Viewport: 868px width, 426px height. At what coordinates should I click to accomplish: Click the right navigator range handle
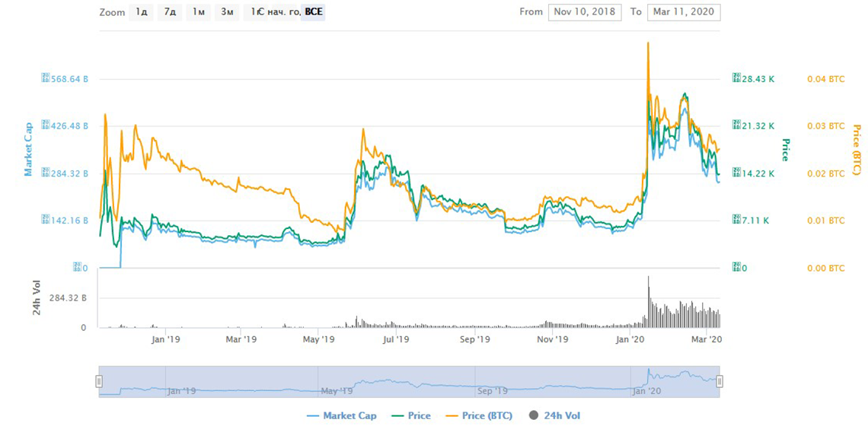720,381
